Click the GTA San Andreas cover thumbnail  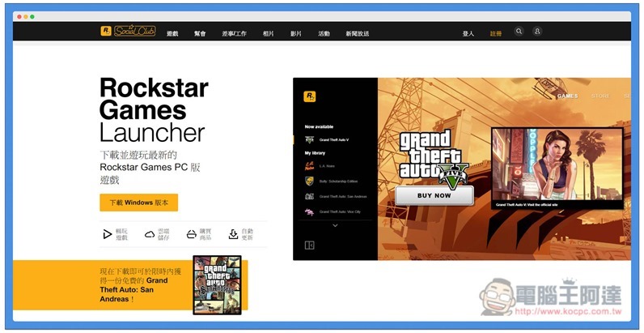click(217, 285)
